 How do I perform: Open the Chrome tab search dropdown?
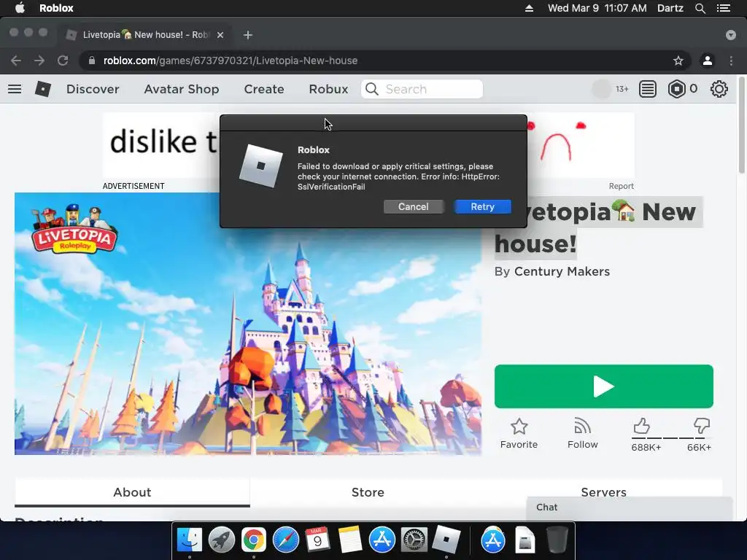pos(731,35)
